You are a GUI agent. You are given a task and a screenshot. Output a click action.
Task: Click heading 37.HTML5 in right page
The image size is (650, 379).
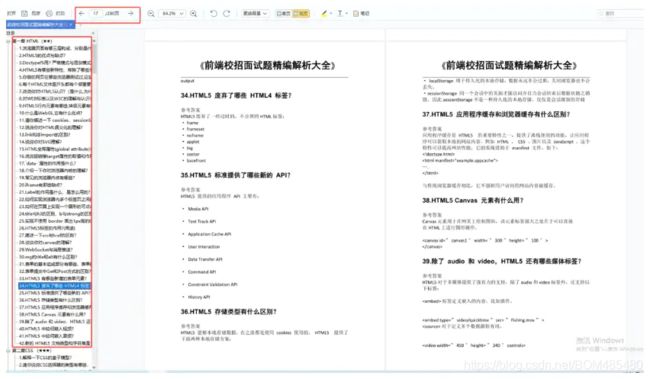pos(496,114)
